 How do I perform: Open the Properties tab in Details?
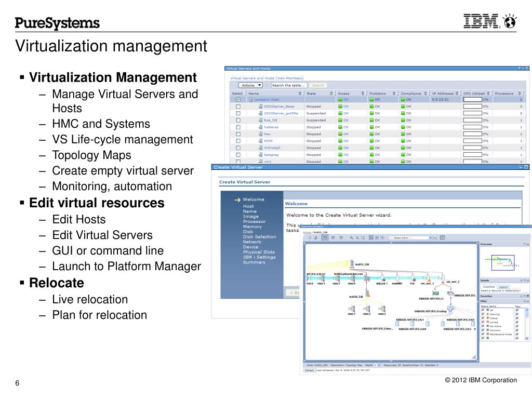[489, 287]
